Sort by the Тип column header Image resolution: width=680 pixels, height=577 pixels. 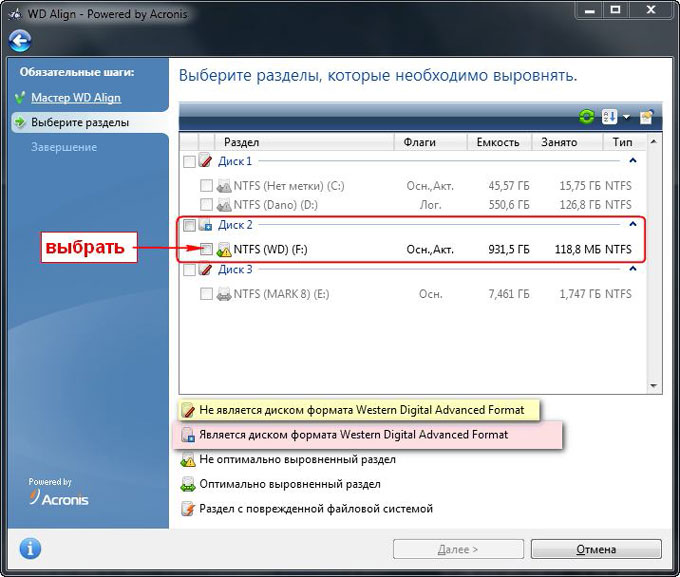click(624, 142)
